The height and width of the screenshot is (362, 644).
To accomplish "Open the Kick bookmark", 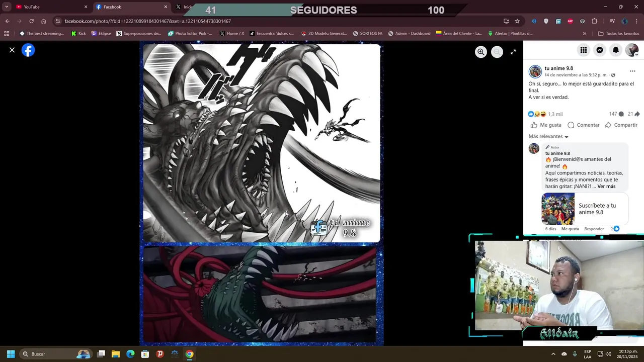I will coord(78,34).
